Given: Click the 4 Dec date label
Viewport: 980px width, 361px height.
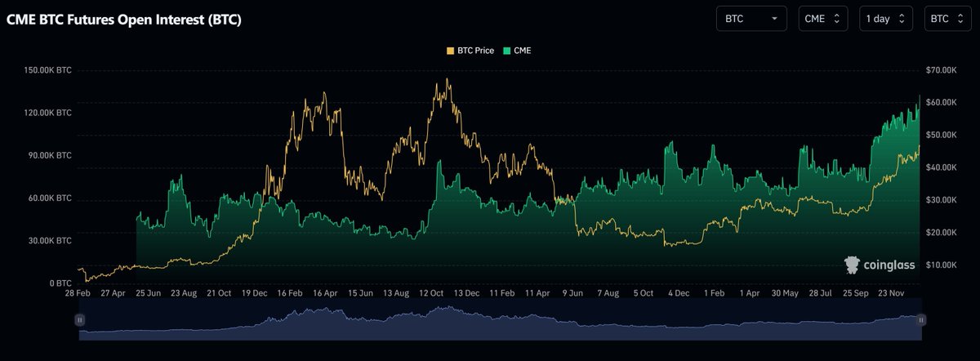Looking at the screenshot, I should tap(679, 292).
